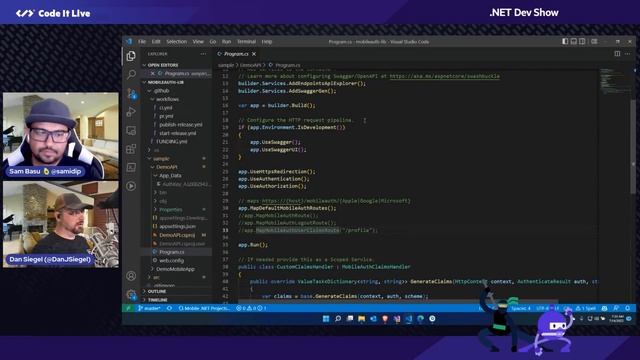Image resolution: width=640 pixels, height=360 pixels.
Task: Open the View menu
Action: [198, 42]
